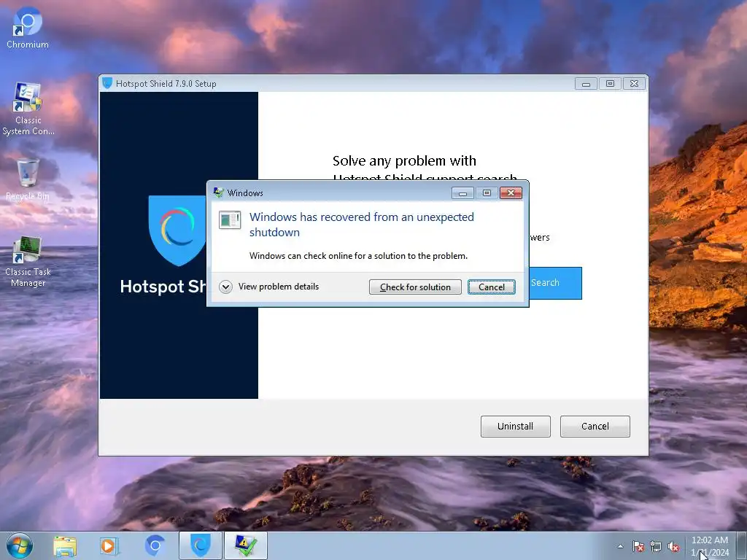Screen dimensions: 747x560
Task: Click the blue Search button
Action: [x=555, y=283]
